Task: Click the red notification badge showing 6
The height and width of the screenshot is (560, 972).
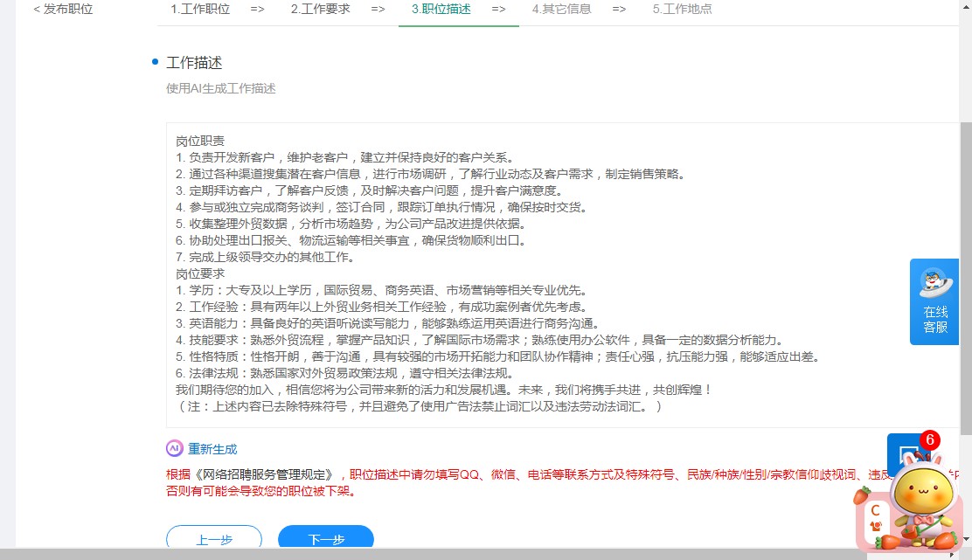Action: tap(929, 440)
